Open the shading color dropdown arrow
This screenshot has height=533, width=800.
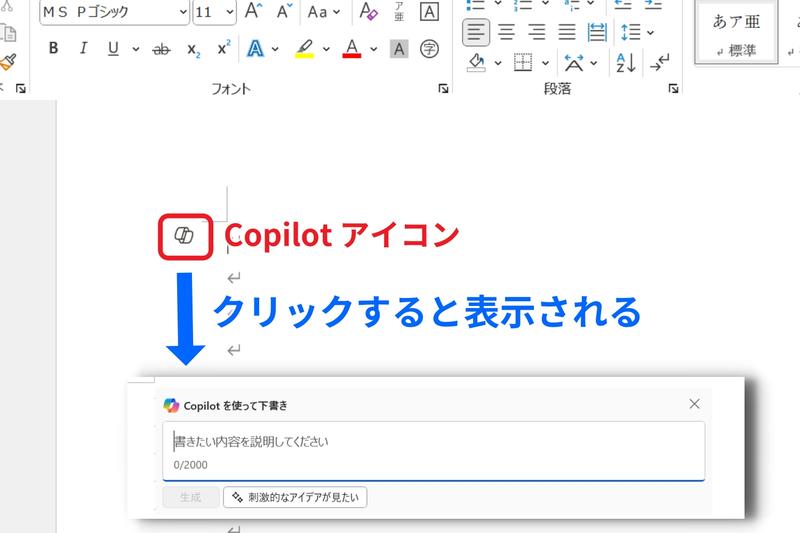pos(497,63)
